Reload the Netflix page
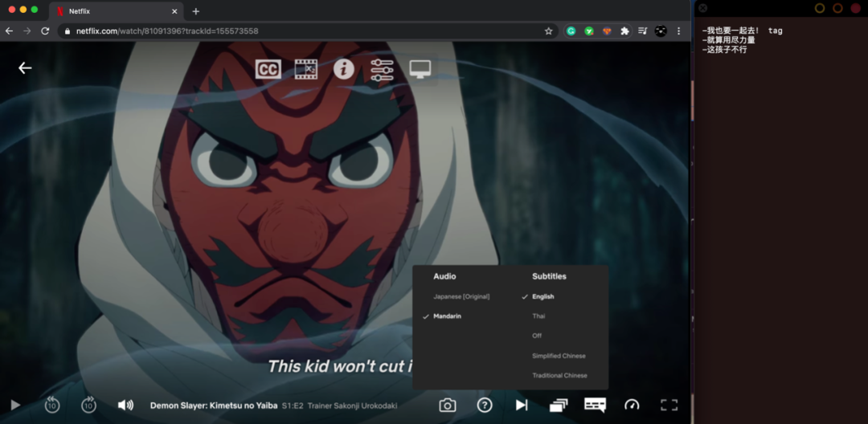The image size is (868, 424). click(45, 31)
